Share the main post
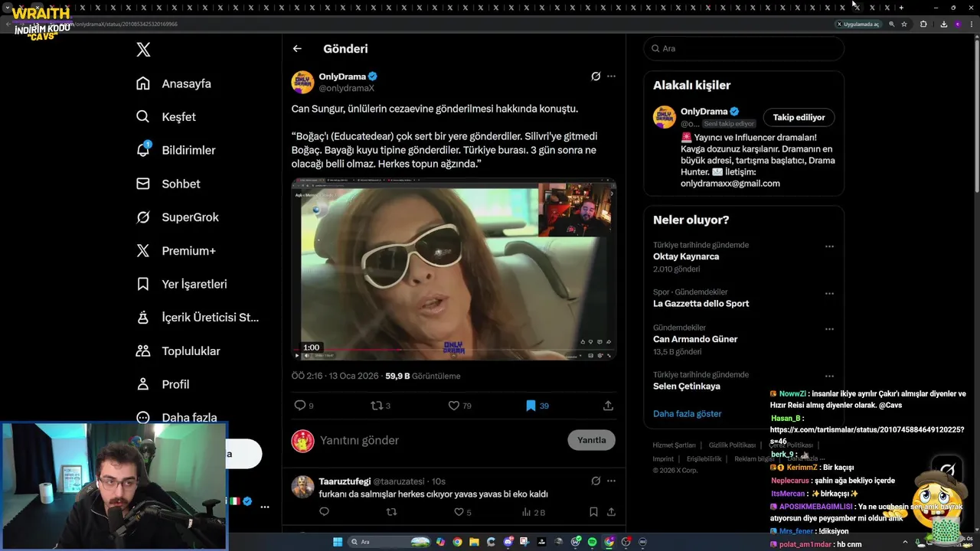The height and width of the screenshot is (551, 980). coord(608,406)
